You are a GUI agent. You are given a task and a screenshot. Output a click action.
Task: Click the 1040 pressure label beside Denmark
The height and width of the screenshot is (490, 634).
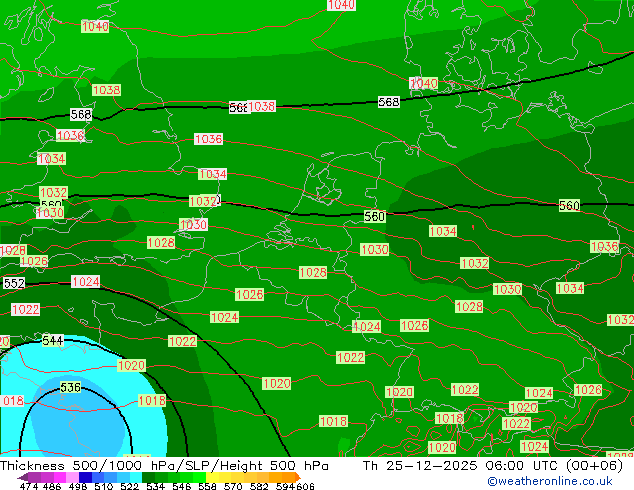tap(424, 83)
